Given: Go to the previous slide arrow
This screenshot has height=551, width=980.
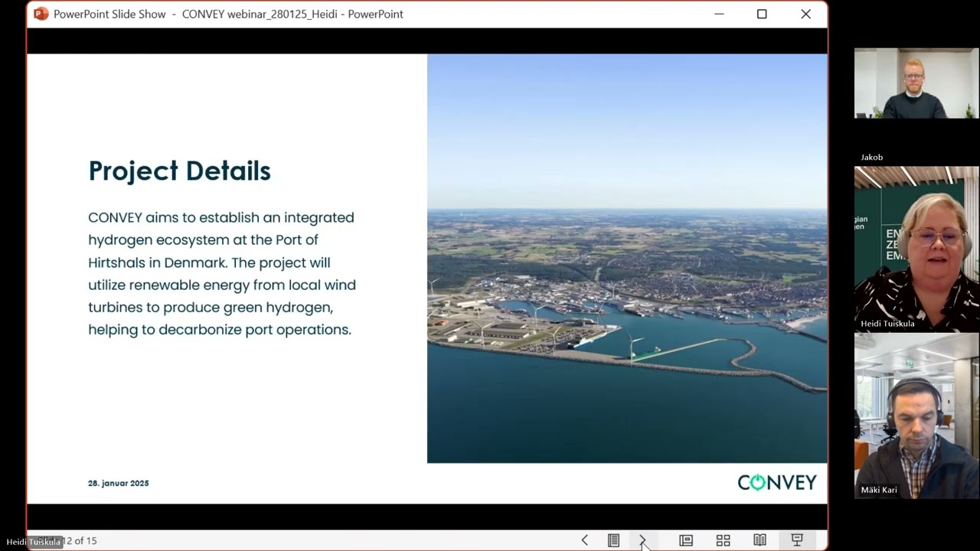Looking at the screenshot, I should tap(585, 540).
